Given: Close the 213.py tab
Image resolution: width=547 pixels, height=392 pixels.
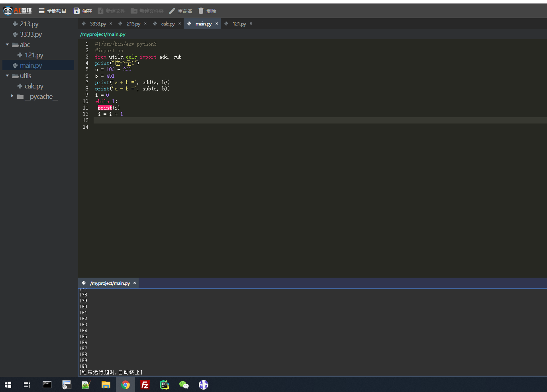Looking at the screenshot, I should click(x=145, y=24).
